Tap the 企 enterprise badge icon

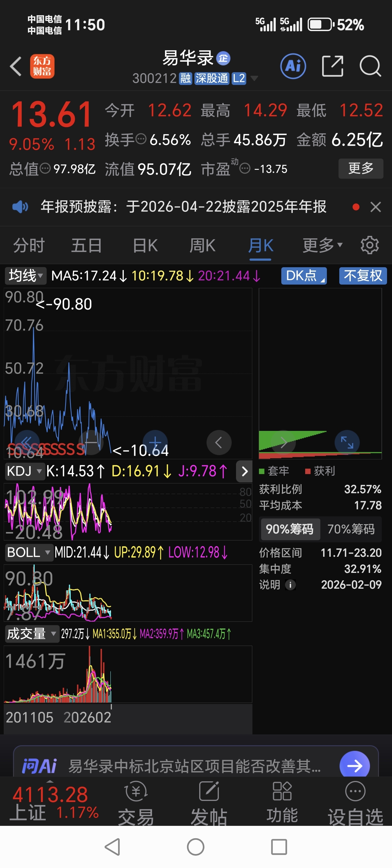[x=223, y=58]
